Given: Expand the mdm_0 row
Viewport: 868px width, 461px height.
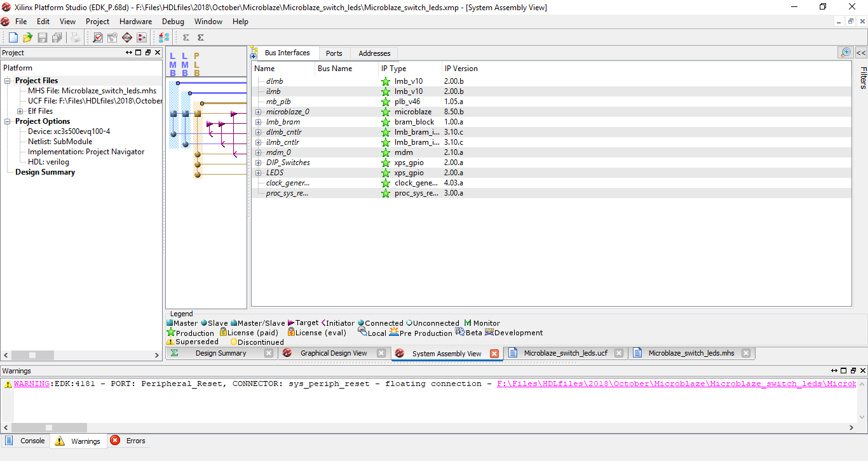Looking at the screenshot, I should [x=259, y=152].
